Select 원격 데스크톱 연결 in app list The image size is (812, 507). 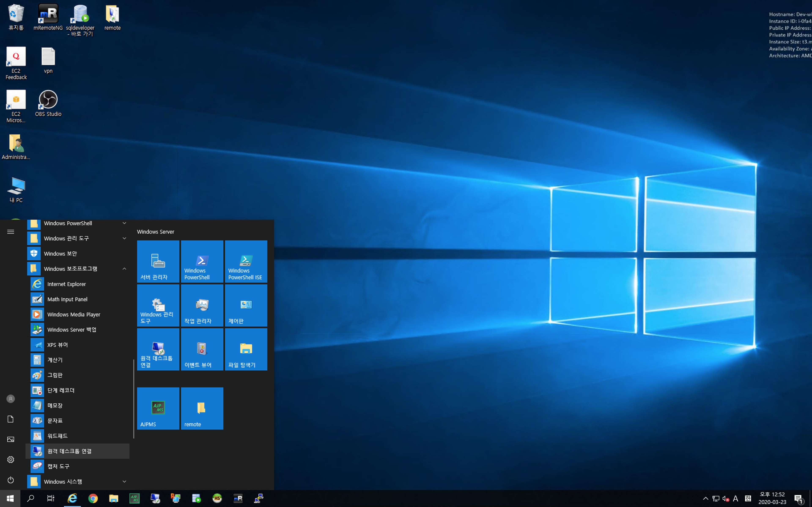(69, 451)
